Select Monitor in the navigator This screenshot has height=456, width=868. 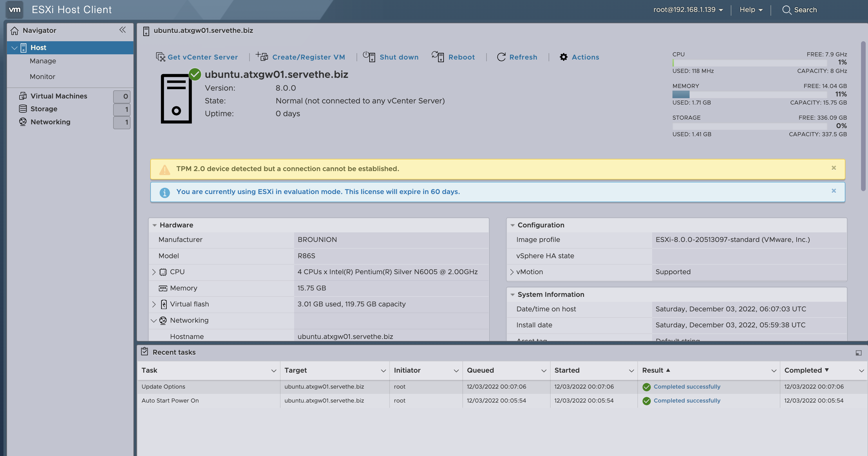(42, 77)
